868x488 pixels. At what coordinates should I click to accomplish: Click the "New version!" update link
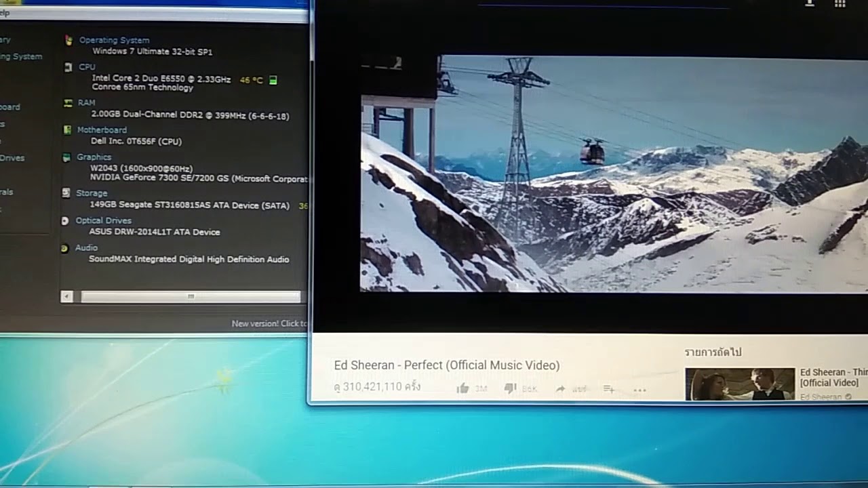click(x=269, y=323)
